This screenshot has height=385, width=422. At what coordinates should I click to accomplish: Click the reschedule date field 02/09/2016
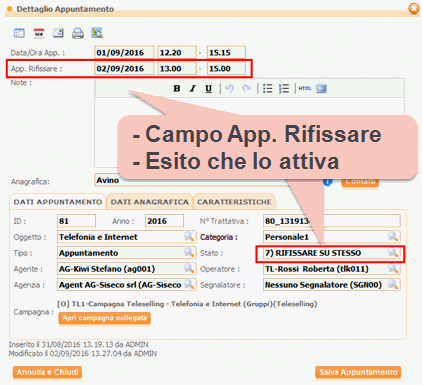pyautogui.click(x=124, y=69)
